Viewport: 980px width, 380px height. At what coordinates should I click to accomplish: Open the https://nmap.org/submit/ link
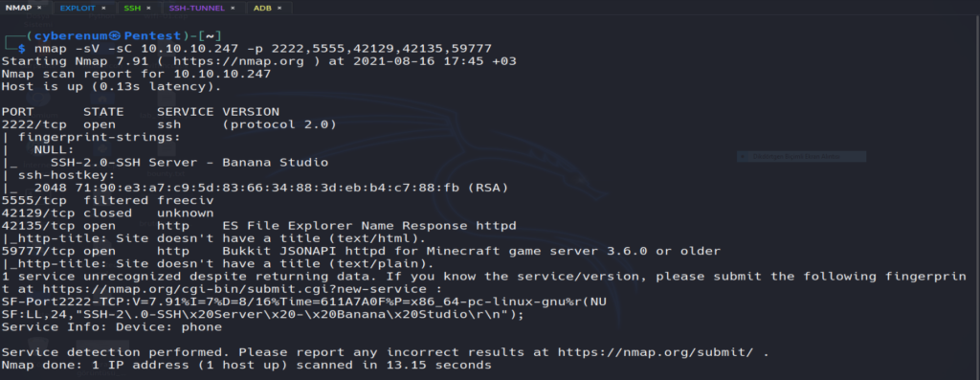[x=655, y=352]
